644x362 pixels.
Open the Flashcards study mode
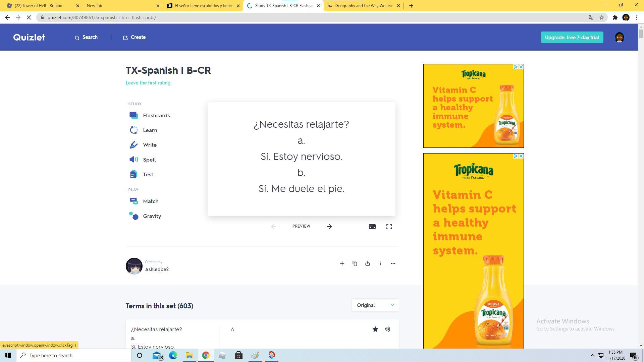pyautogui.click(x=156, y=115)
